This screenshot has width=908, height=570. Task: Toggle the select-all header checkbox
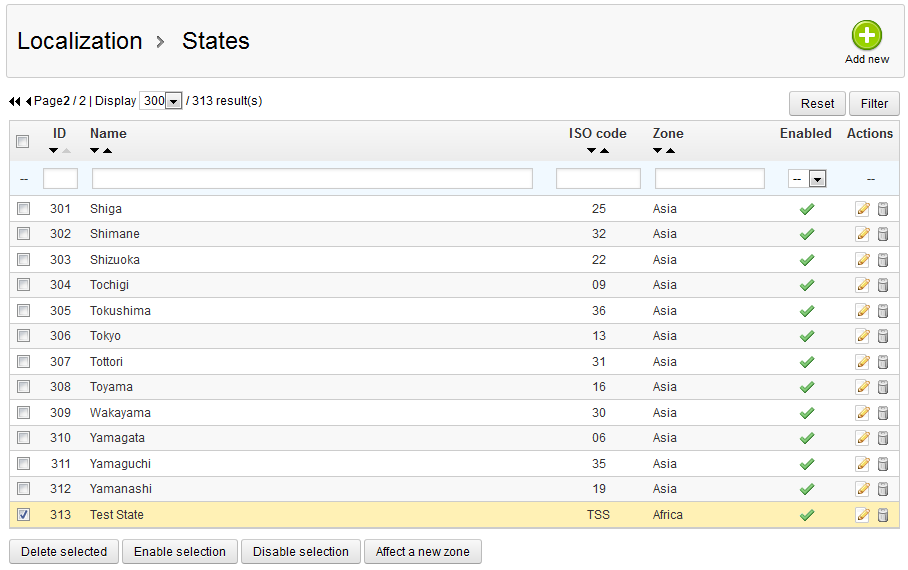(23, 141)
